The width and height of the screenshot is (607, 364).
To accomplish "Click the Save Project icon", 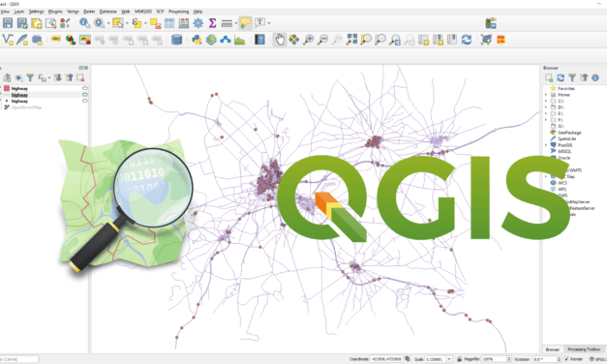I will pos(8,23).
